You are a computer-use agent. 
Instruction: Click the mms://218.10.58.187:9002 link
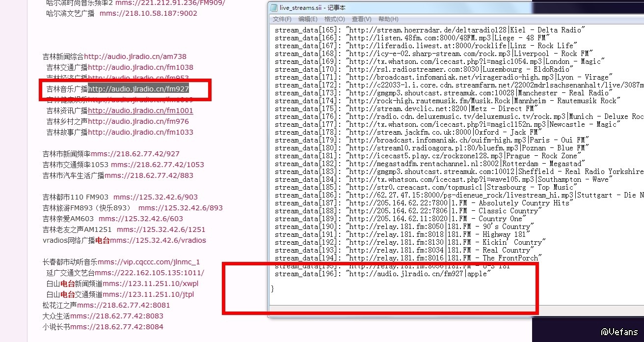pyautogui.click(x=148, y=13)
